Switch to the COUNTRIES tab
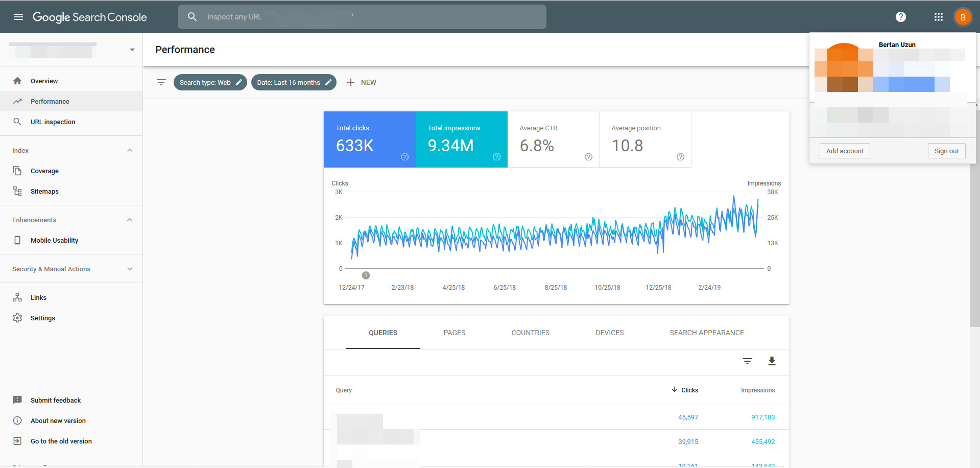Image resolution: width=980 pixels, height=468 pixels. tap(531, 333)
